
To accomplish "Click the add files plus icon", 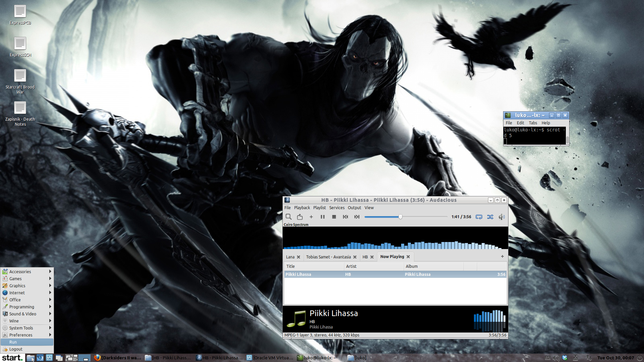I will click(311, 217).
